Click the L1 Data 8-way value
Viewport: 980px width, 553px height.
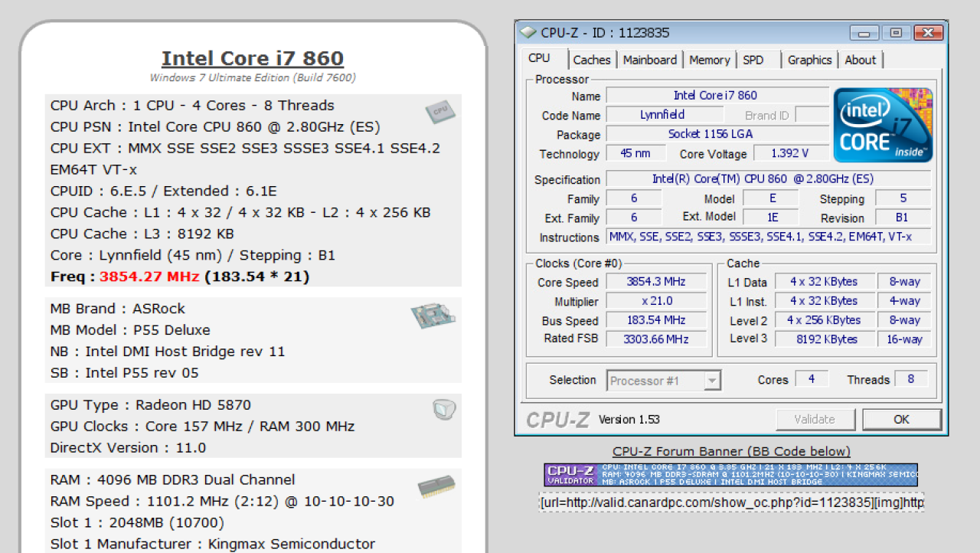904,281
